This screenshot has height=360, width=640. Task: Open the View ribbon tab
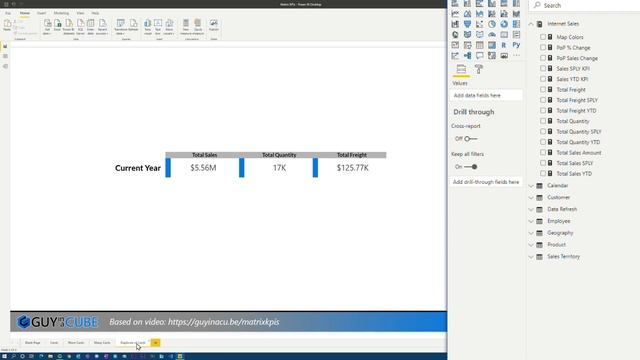click(80, 13)
